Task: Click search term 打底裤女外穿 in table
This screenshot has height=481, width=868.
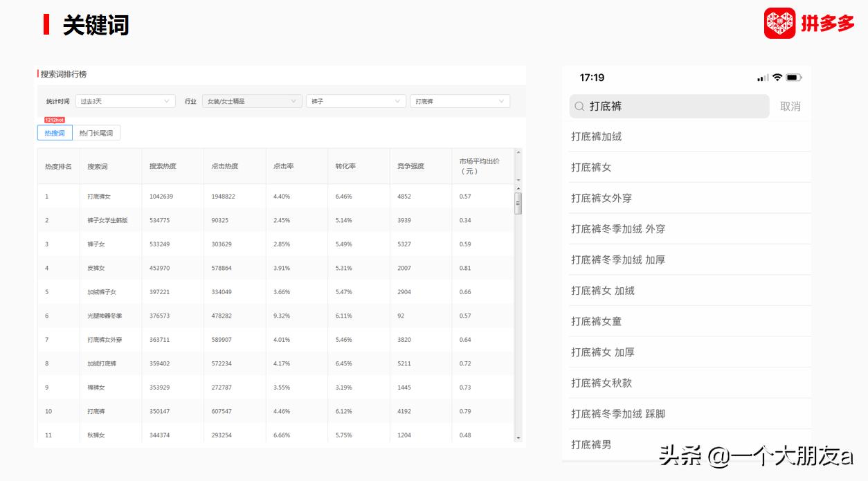Action: point(105,340)
